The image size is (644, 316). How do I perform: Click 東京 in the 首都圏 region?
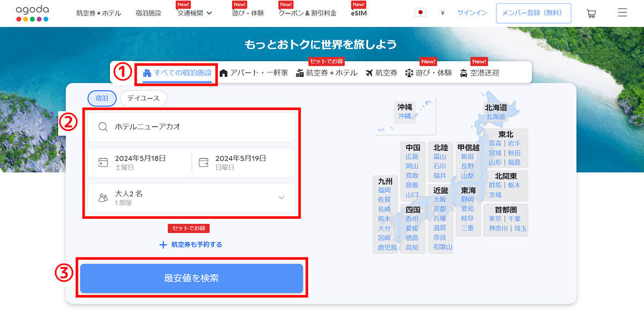click(x=495, y=219)
